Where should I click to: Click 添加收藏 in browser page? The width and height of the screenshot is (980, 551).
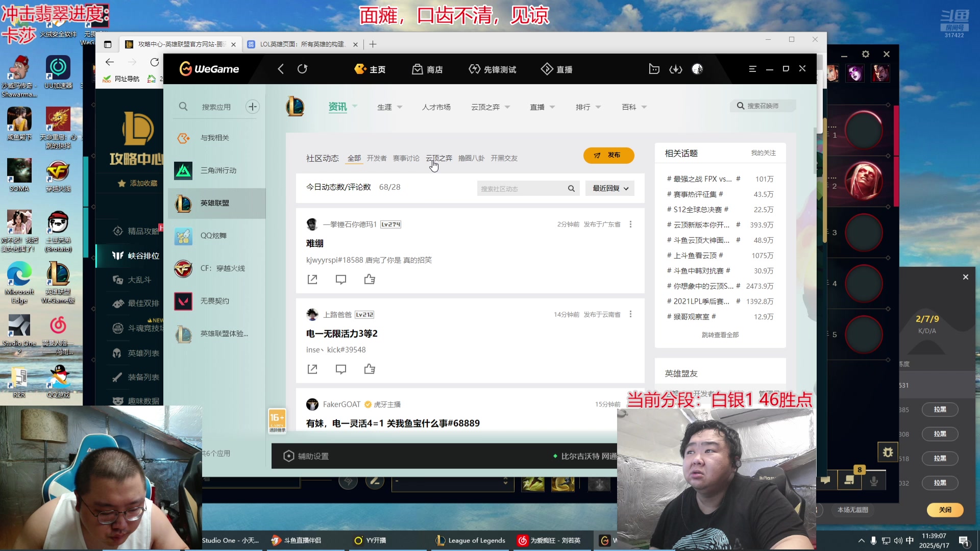coord(138,183)
